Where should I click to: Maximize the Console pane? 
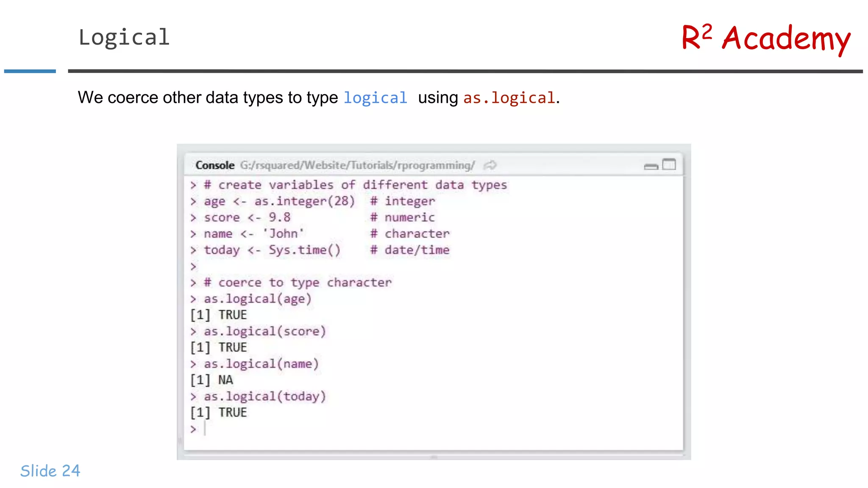coord(669,164)
